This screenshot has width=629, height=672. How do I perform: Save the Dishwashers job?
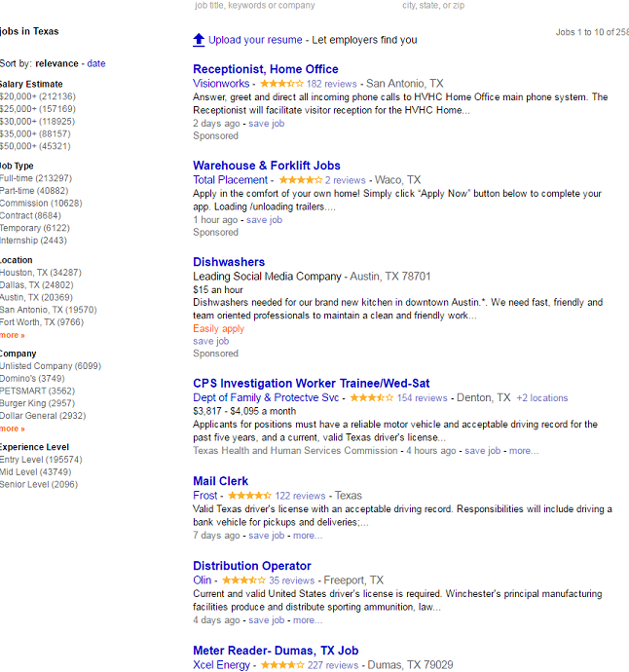pos(211,341)
